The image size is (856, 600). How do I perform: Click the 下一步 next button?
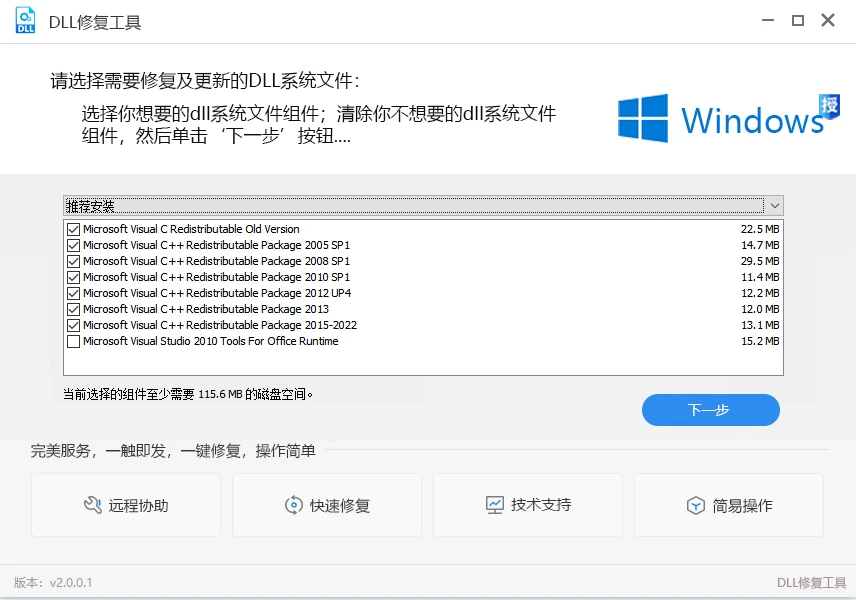click(710, 409)
